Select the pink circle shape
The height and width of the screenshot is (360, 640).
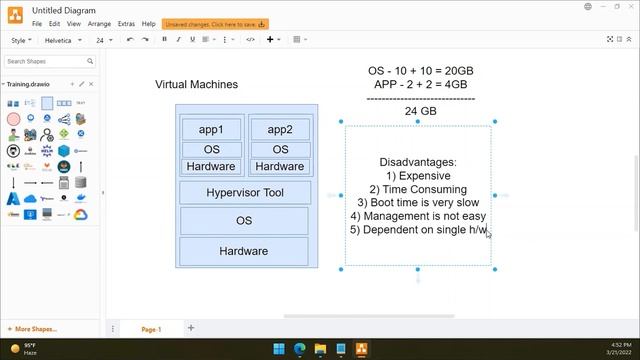(13, 119)
